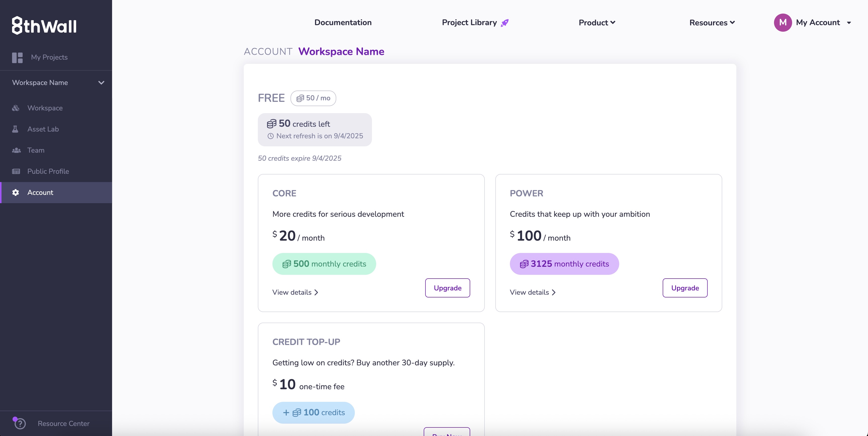Screen dimensions: 868x436
Task: Open Asset Lab via the flask icon
Action: pos(16,129)
